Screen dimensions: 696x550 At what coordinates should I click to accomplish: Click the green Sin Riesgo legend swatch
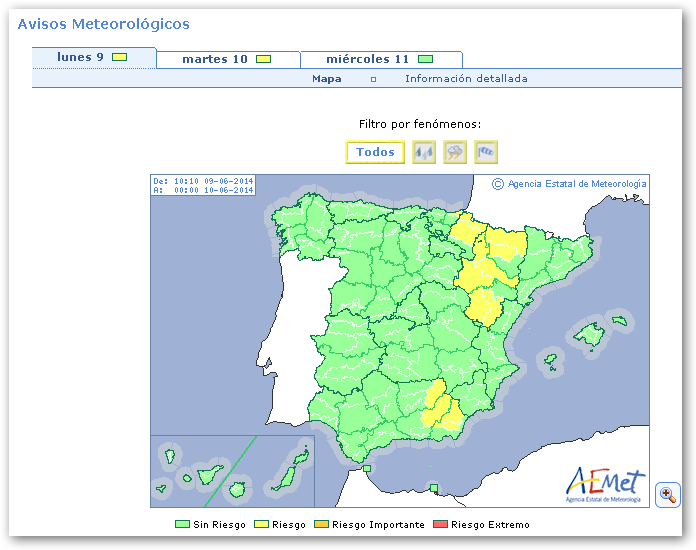click(x=182, y=525)
